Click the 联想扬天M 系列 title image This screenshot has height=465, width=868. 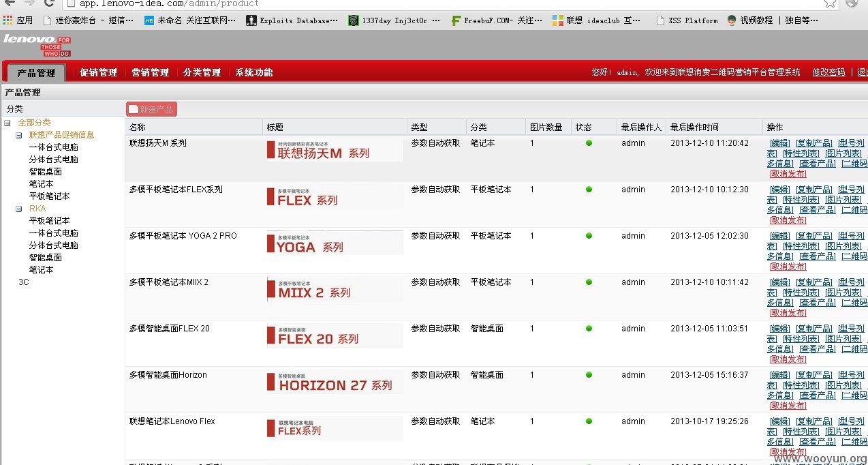point(335,150)
